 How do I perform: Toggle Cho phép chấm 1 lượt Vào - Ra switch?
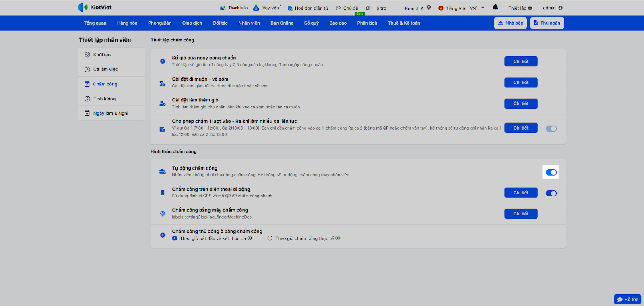click(551, 129)
